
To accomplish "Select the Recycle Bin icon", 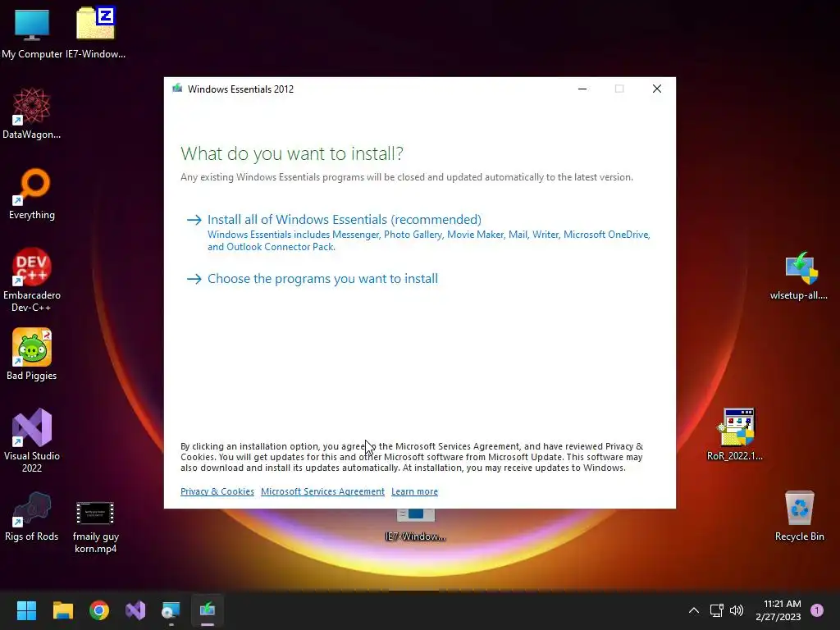I will [x=799, y=515].
